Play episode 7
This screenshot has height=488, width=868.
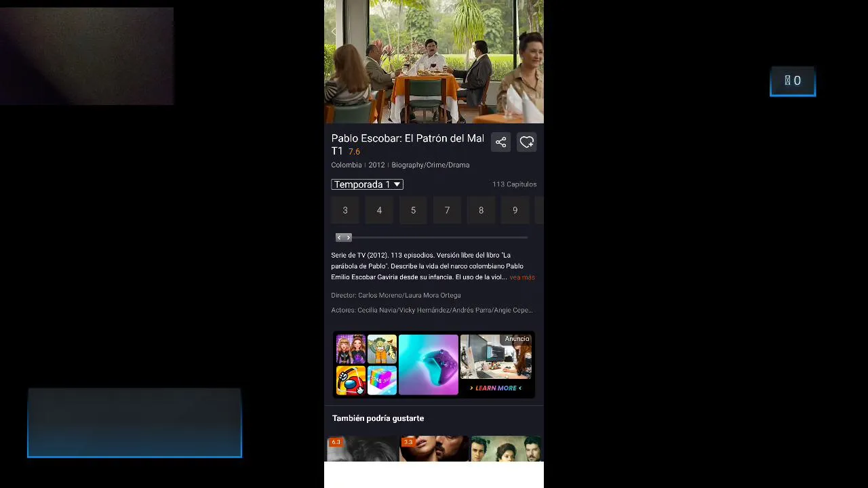447,210
